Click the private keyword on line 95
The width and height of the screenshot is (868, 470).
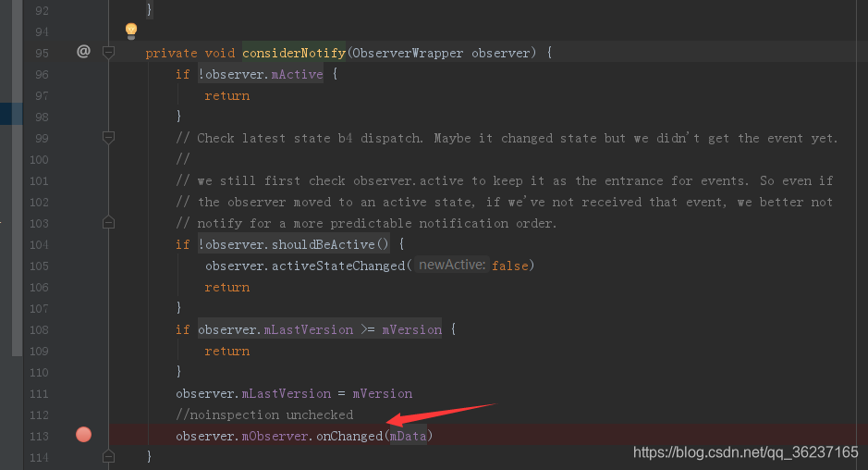[x=171, y=54]
